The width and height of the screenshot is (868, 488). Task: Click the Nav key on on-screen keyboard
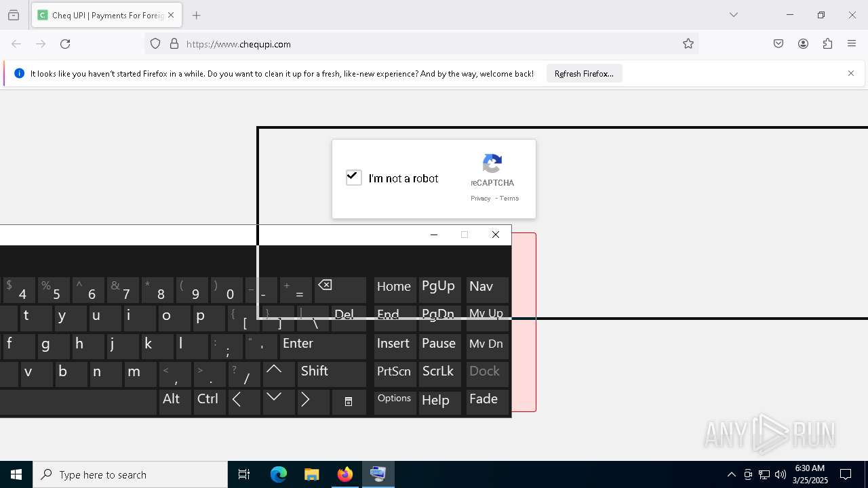pyautogui.click(x=487, y=289)
